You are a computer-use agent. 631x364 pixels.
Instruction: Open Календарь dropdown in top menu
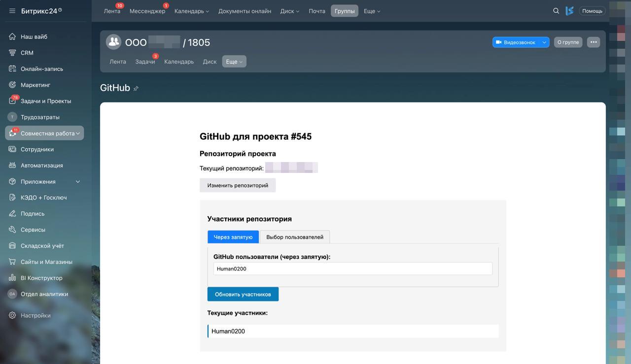tap(192, 11)
